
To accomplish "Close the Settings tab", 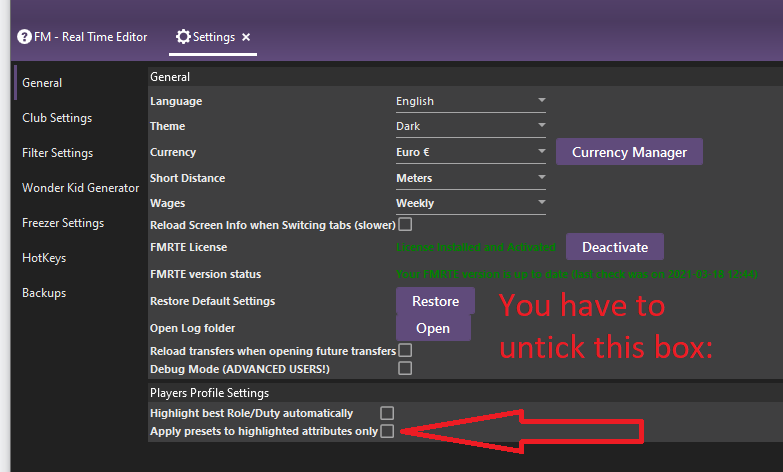I will tap(247, 37).
